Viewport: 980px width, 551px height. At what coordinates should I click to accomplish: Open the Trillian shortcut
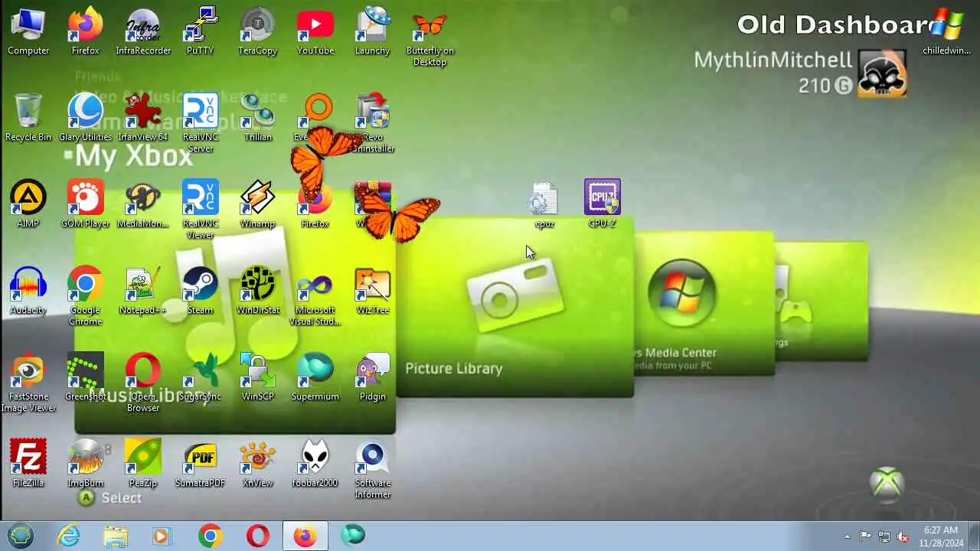257,119
